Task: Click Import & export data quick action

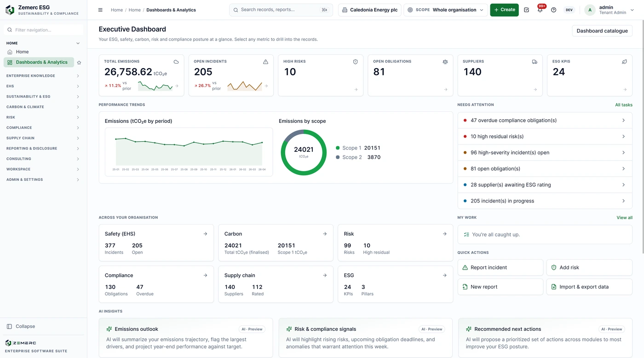Action: pyautogui.click(x=589, y=287)
